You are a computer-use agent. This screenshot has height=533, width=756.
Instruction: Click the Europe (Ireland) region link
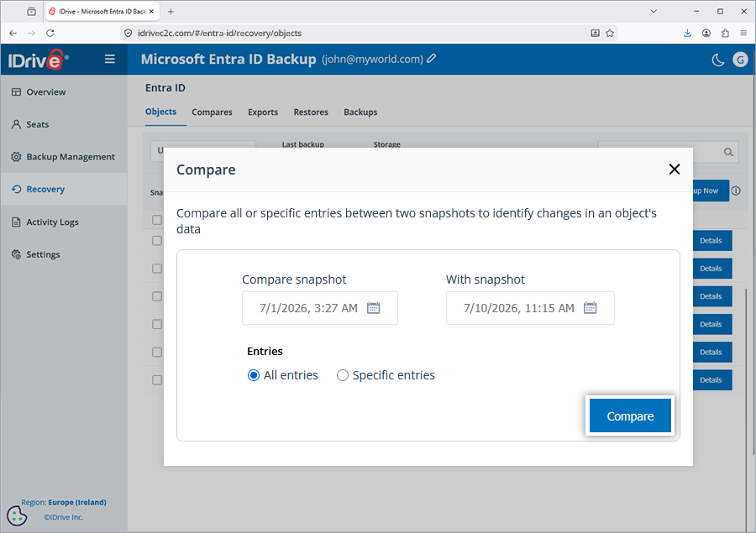(x=77, y=502)
